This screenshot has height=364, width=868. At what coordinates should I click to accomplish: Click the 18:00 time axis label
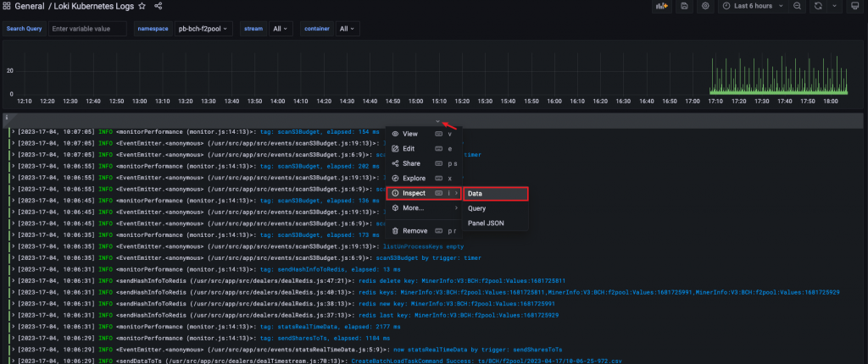click(x=831, y=102)
